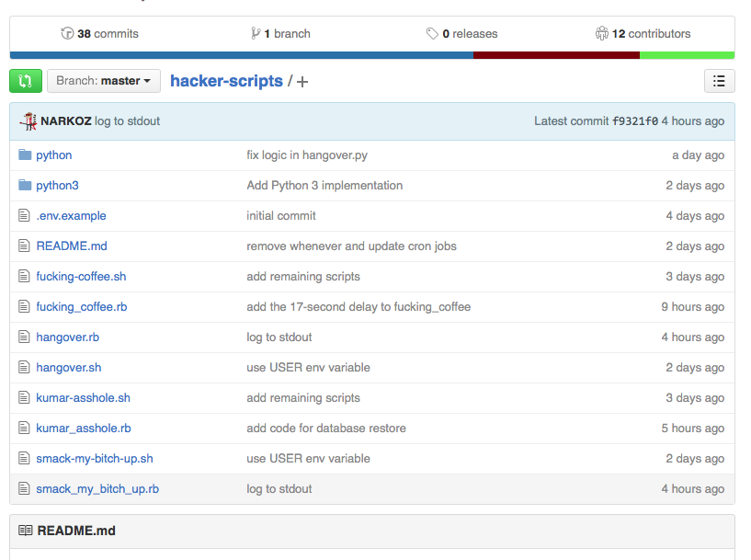Viewport: 751px width, 560px height.
Task: Click the README.md panel heading
Action: pos(76,531)
